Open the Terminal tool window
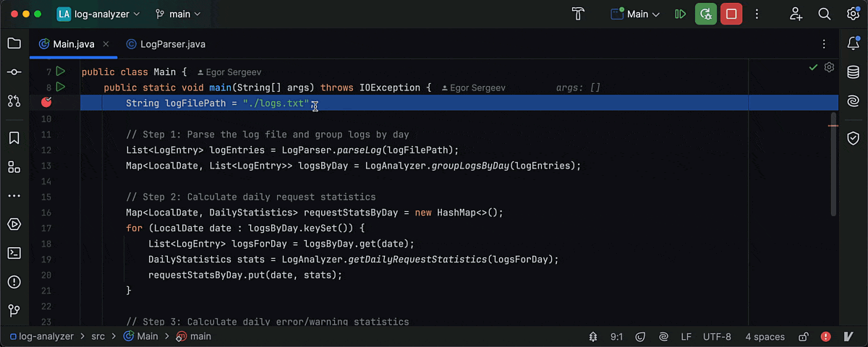Viewport: 868px width, 347px height. [x=14, y=253]
